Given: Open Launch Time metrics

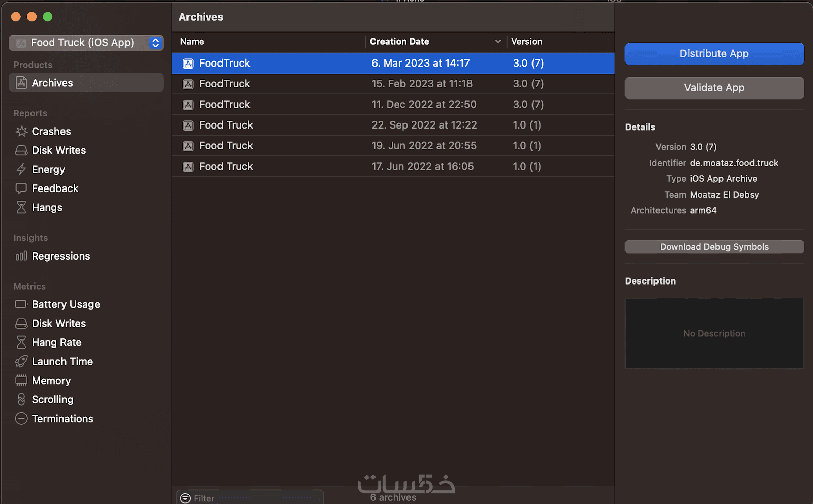Looking at the screenshot, I should point(62,361).
